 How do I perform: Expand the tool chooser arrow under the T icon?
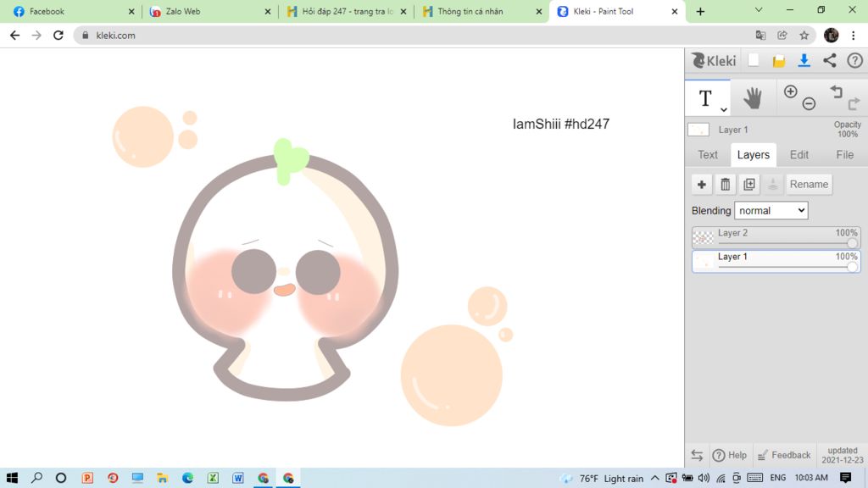click(x=724, y=109)
